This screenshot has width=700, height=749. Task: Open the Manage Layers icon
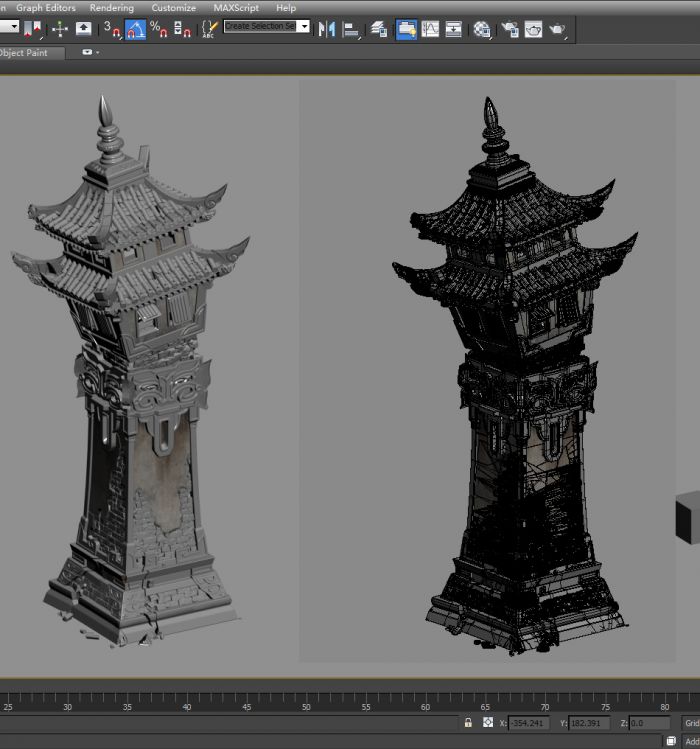[379, 29]
